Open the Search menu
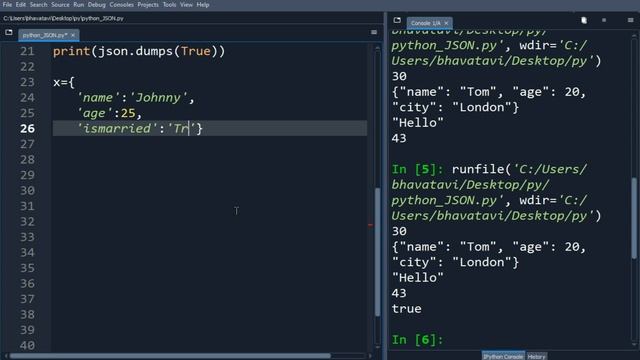 pyautogui.click(x=38, y=5)
